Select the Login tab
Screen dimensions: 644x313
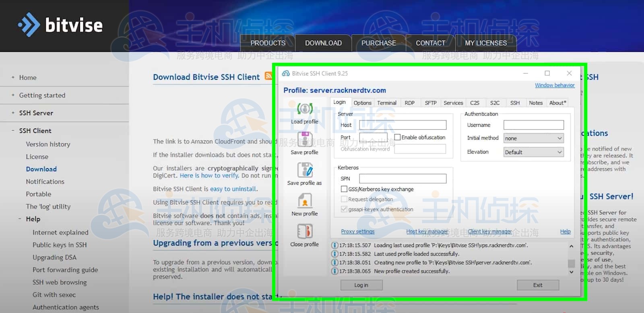(x=339, y=102)
